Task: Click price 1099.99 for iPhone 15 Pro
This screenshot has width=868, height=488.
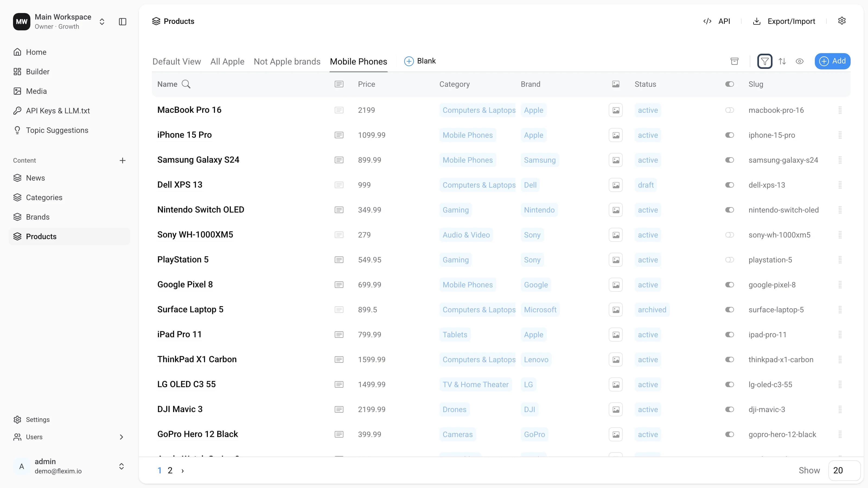Action: point(372,135)
